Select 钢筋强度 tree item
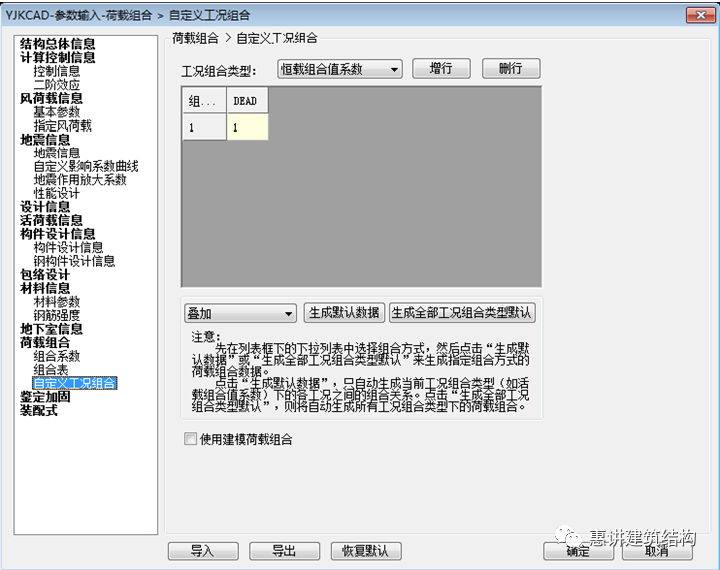This screenshot has width=720, height=570. click(56, 315)
